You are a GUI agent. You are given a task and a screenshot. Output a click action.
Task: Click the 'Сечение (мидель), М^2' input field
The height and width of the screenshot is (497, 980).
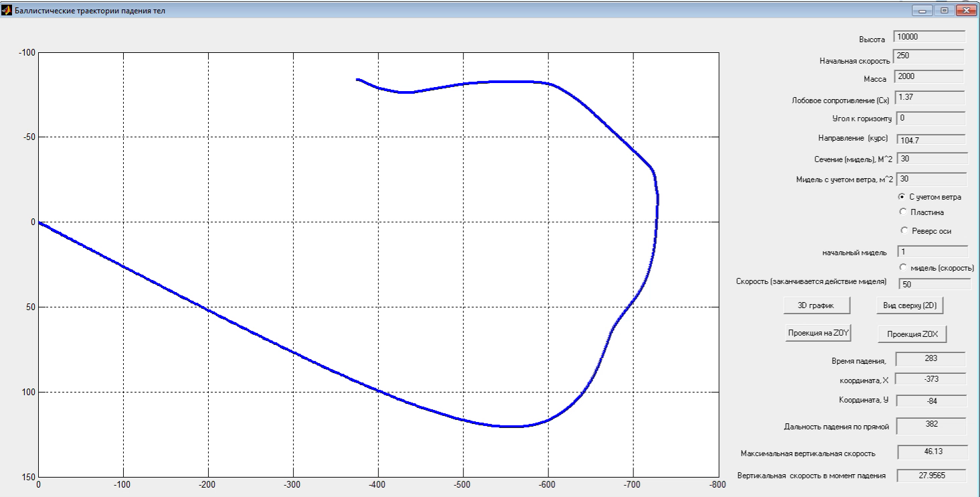932,159
